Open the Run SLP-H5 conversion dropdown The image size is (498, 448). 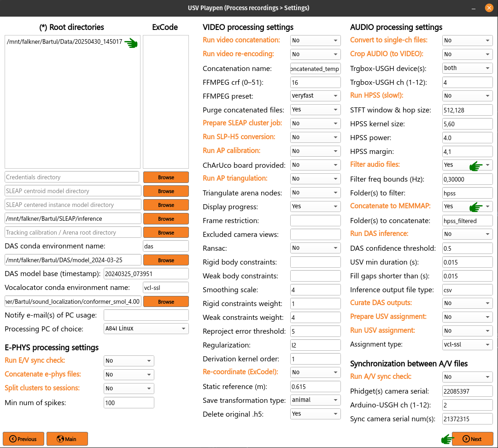tap(315, 137)
